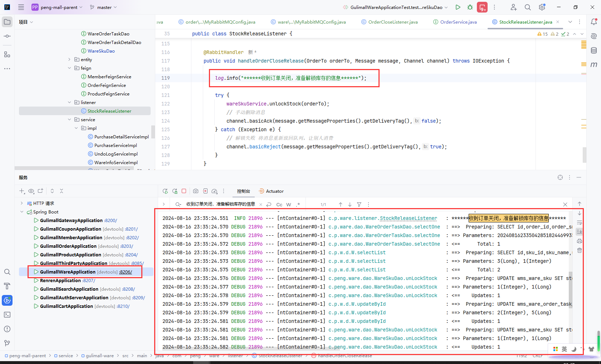The height and width of the screenshot is (364, 601).
Task: Expand all services in the tree
Action: point(52,191)
